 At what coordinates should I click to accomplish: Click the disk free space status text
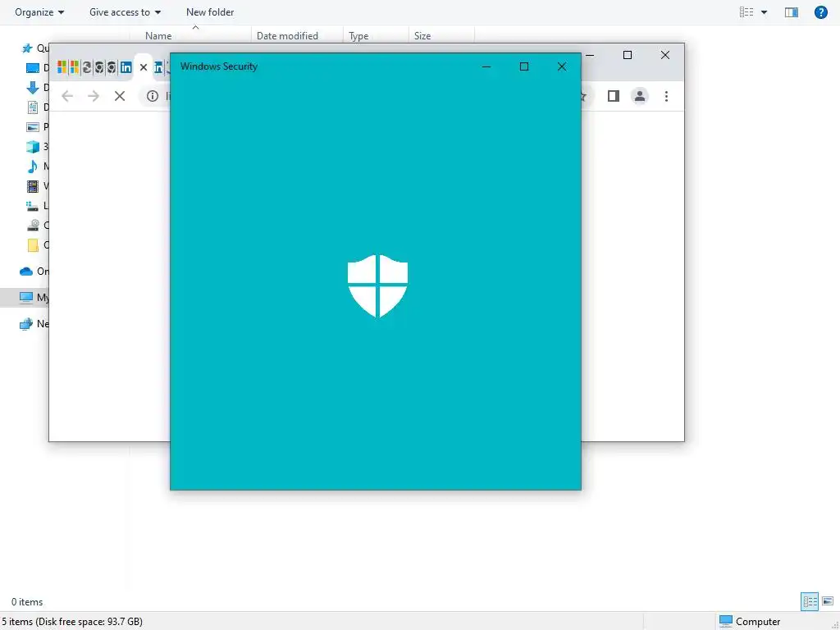coord(72,622)
